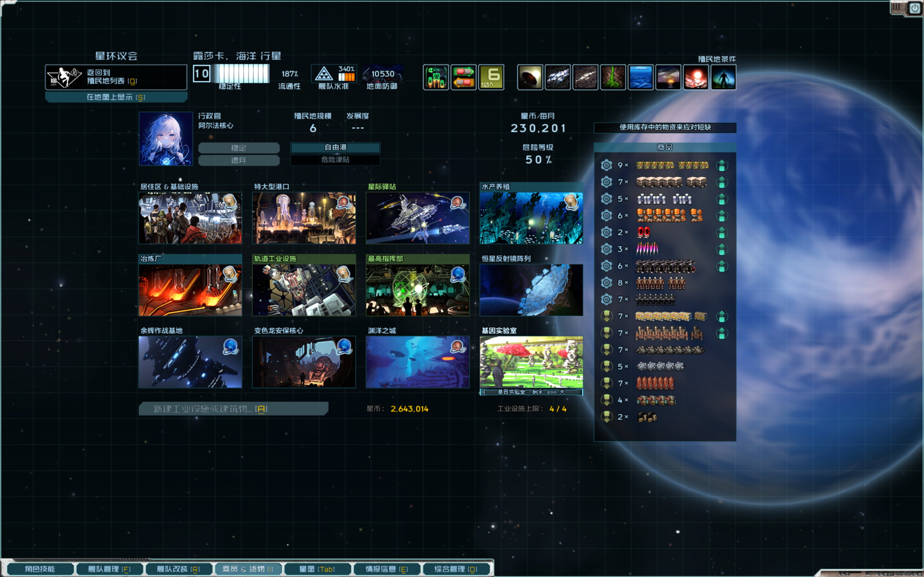Click the 稳定性 stability bar
The image size is (924, 577).
pos(243,74)
